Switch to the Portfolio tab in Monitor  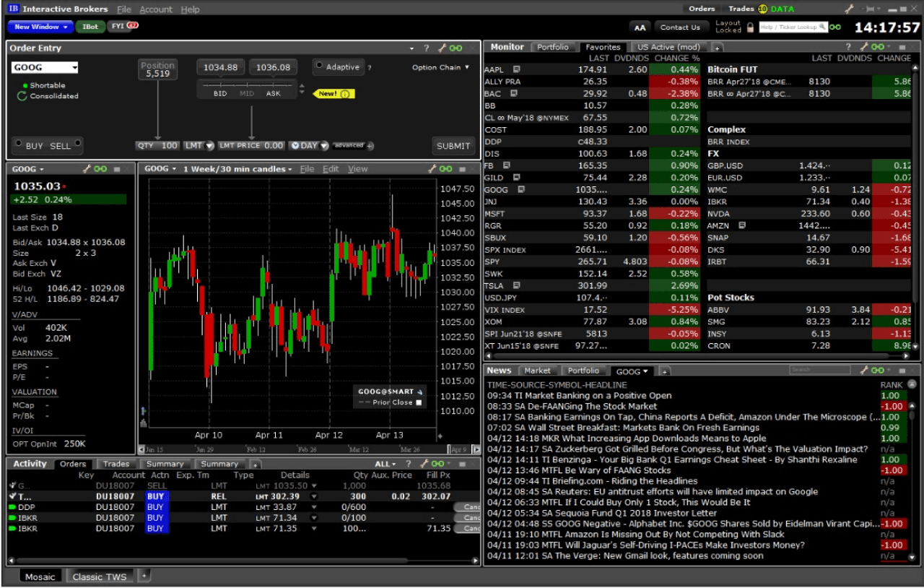click(x=554, y=47)
